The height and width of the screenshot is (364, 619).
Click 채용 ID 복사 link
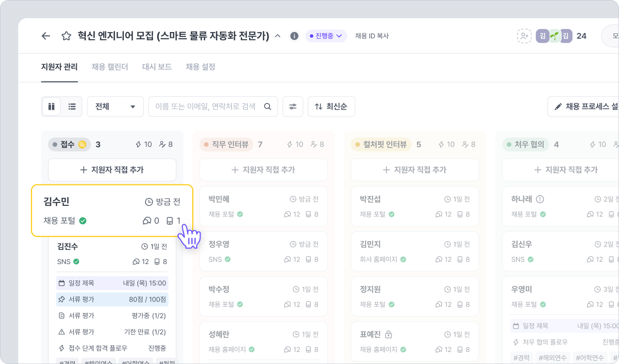pyautogui.click(x=372, y=36)
